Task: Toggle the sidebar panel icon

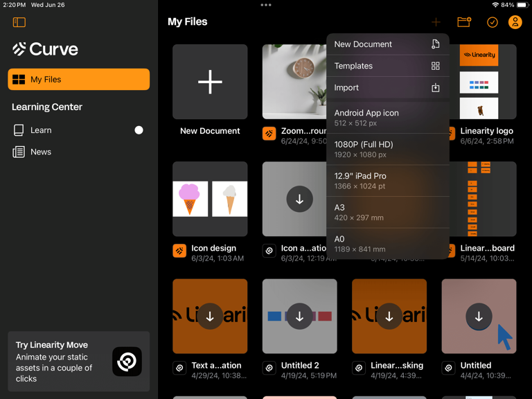Action: [19, 22]
